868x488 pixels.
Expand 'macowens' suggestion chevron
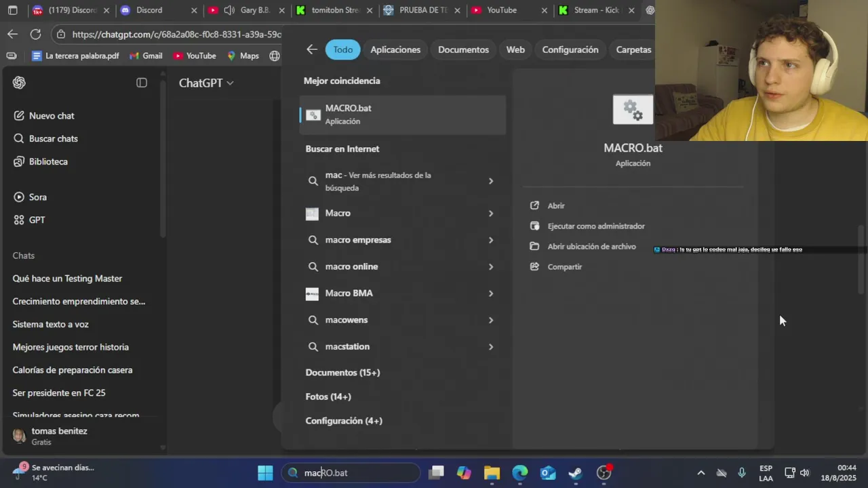(x=491, y=320)
